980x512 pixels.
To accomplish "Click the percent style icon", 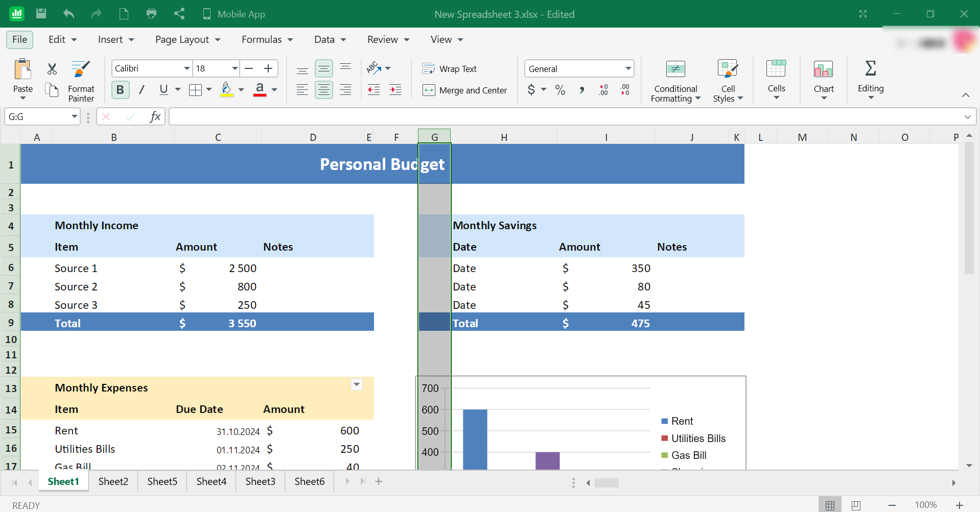I will coord(561,90).
